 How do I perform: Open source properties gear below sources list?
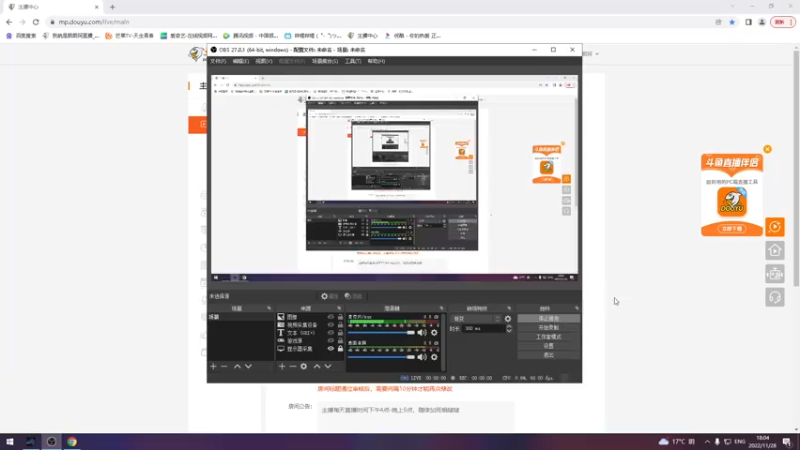coord(304,366)
